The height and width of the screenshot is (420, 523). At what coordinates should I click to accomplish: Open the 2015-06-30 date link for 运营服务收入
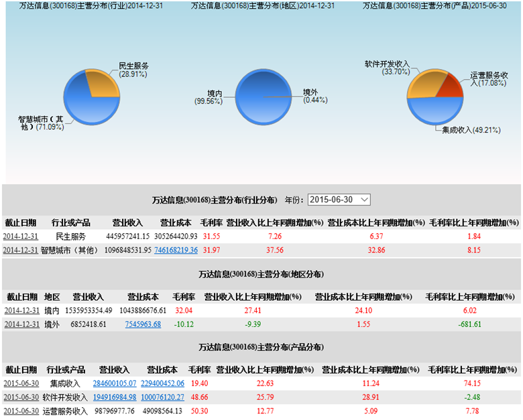tap(21, 411)
